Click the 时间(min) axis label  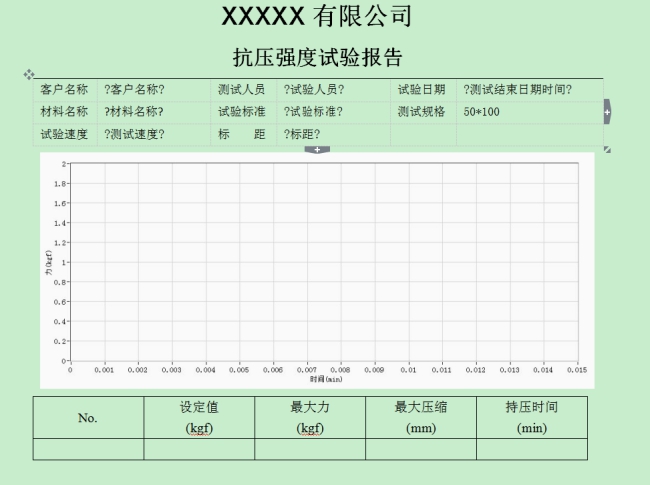[x=326, y=380]
